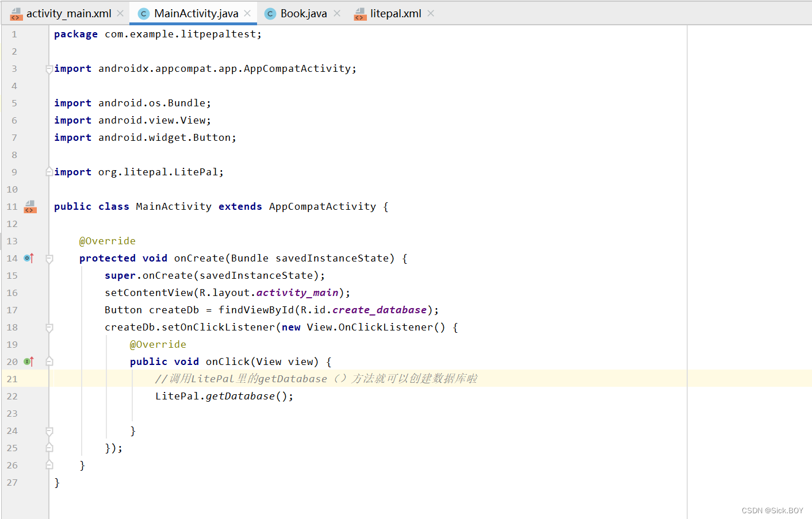Click fold end marker on line 24
The height and width of the screenshot is (519, 812).
[x=49, y=431]
